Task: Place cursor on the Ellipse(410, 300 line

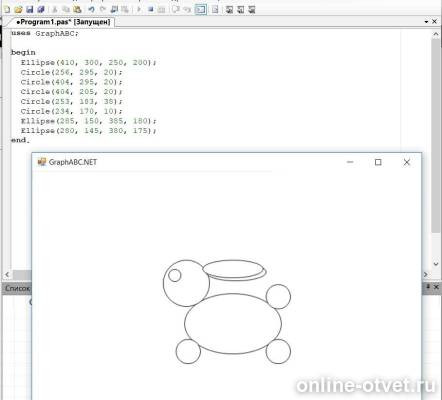Action: 88,62
